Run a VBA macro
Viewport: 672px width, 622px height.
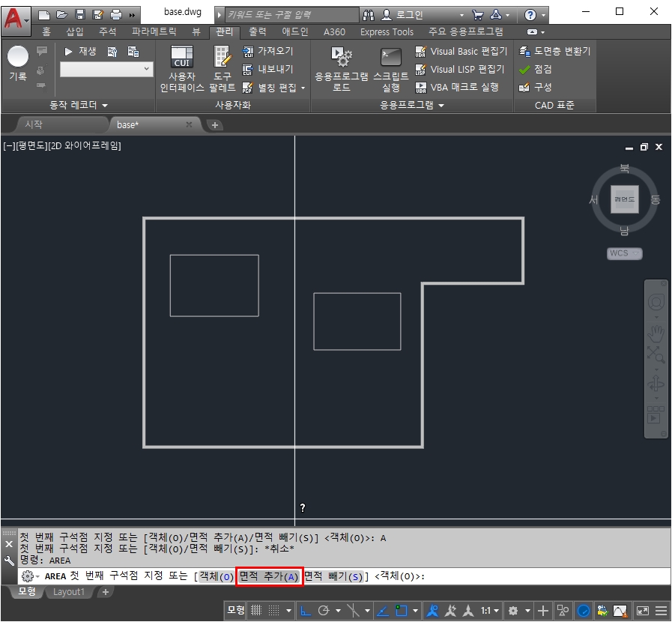[x=457, y=88]
